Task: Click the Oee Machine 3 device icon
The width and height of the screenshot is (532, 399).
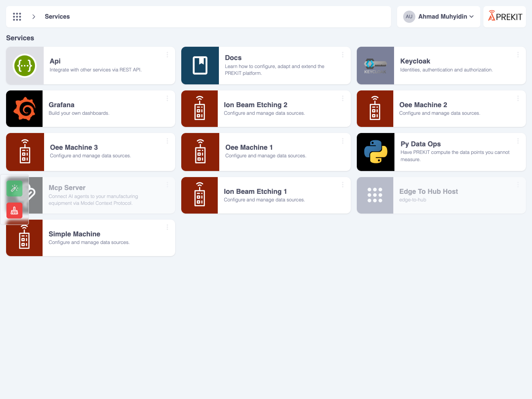Action: pyautogui.click(x=25, y=152)
